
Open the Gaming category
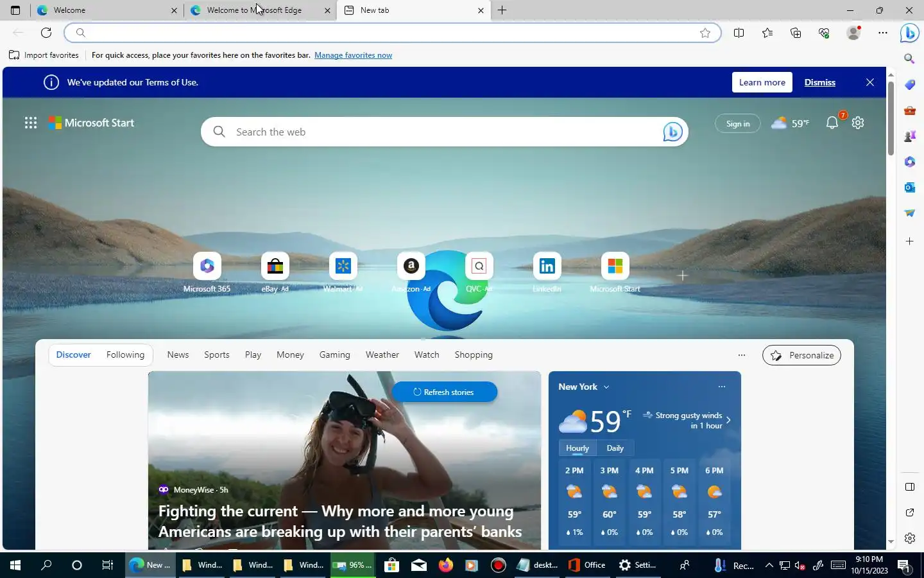(x=335, y=355)
